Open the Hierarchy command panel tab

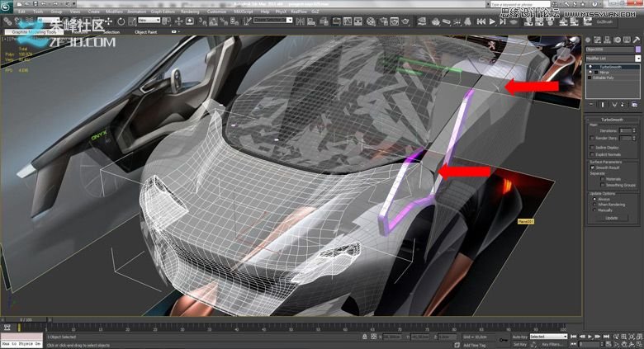607,40
